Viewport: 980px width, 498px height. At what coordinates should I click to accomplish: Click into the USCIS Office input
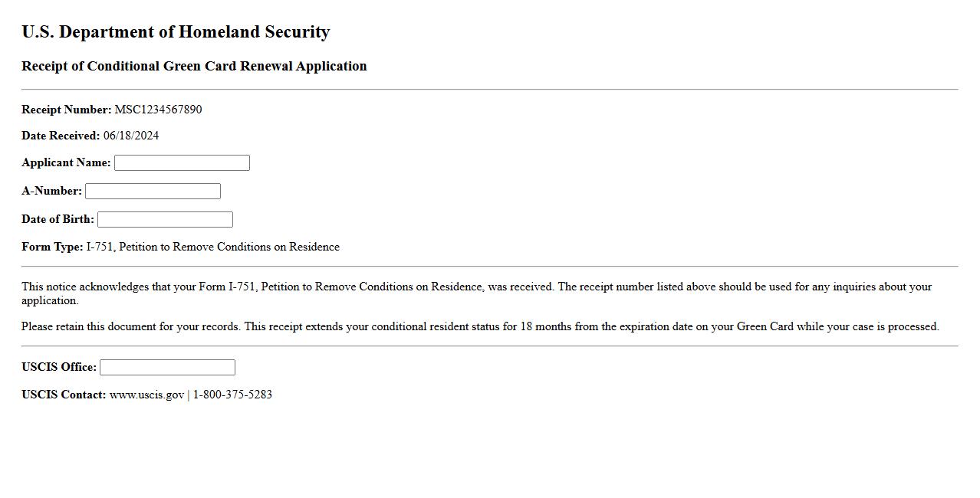point(167,367)
